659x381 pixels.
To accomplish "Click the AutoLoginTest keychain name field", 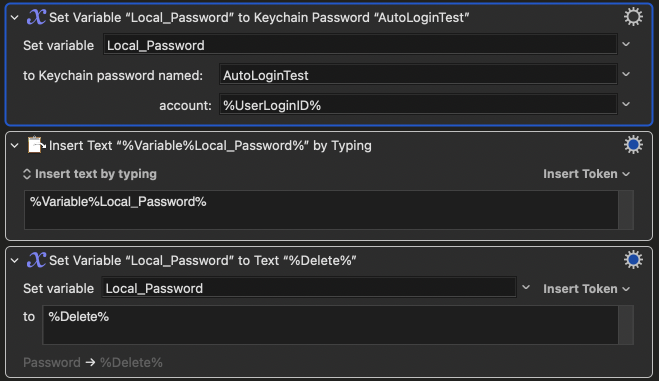I will (418, 75).
